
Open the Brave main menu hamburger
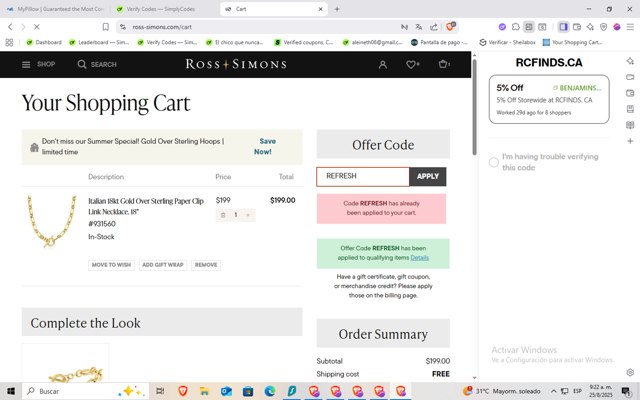[x=630, y=27]
